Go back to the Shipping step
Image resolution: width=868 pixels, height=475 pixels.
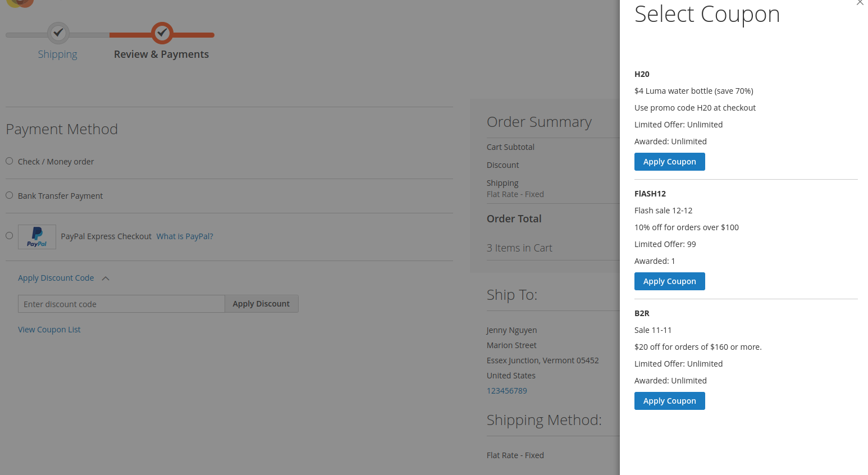point(57,54)
